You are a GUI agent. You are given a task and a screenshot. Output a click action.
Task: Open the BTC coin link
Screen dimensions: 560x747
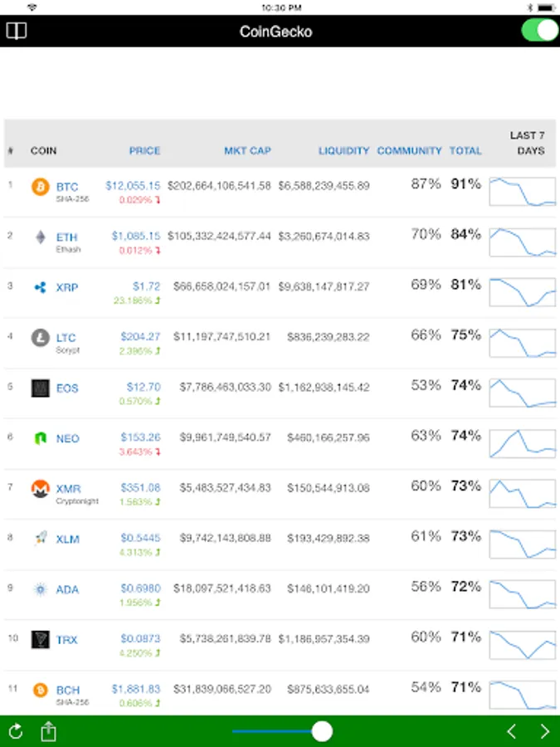[67, 187]
